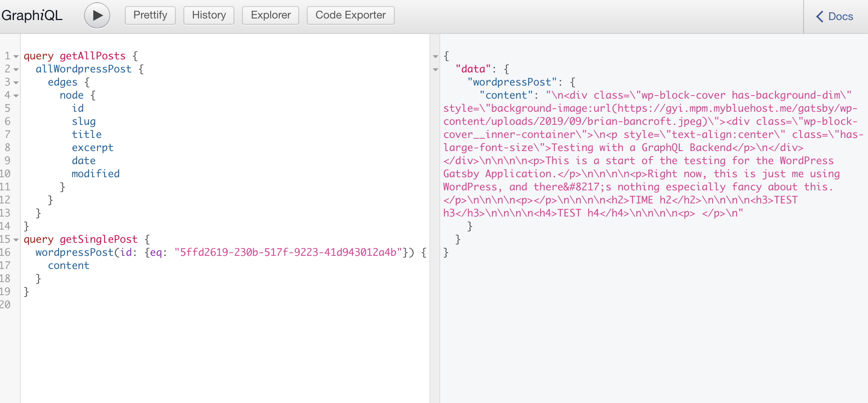868x403 pixels.
Task: Click the 'eq' argument on line 16
Action: point(156,252)
